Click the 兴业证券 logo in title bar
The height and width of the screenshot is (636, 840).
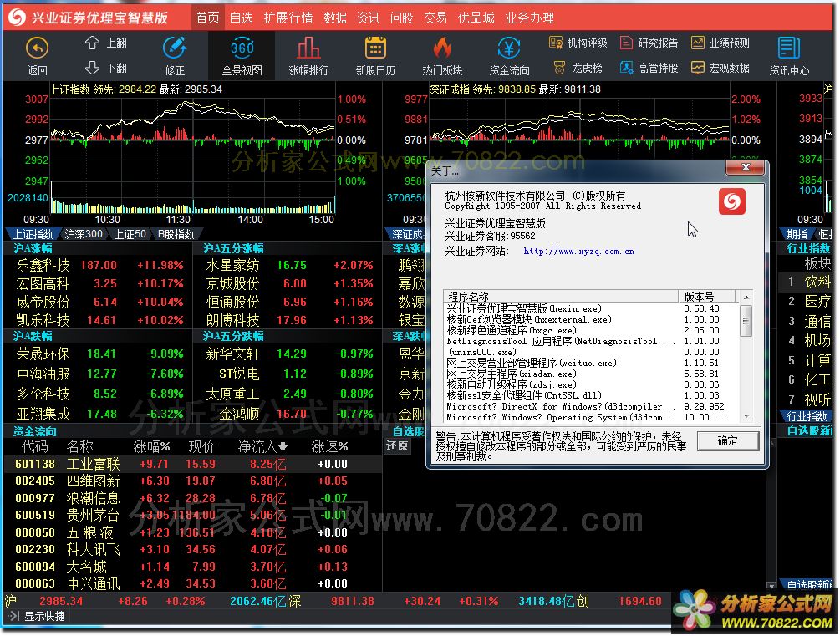coord(17,18)
